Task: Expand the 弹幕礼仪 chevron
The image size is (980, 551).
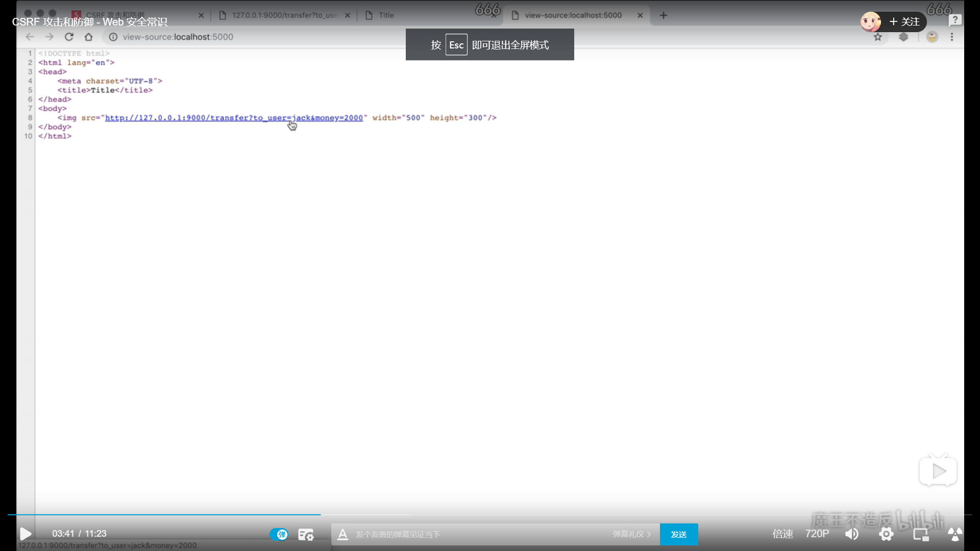Action: pos(649,534)
